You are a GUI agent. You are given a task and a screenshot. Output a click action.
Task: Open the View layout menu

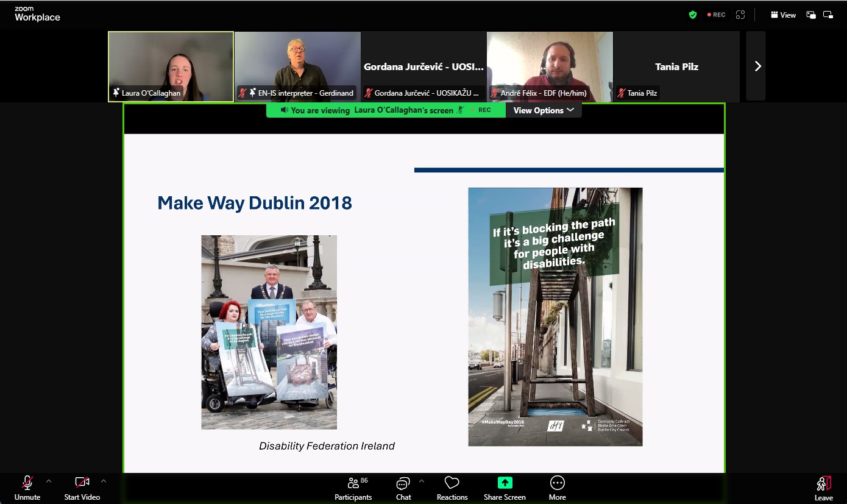point(783,15)
